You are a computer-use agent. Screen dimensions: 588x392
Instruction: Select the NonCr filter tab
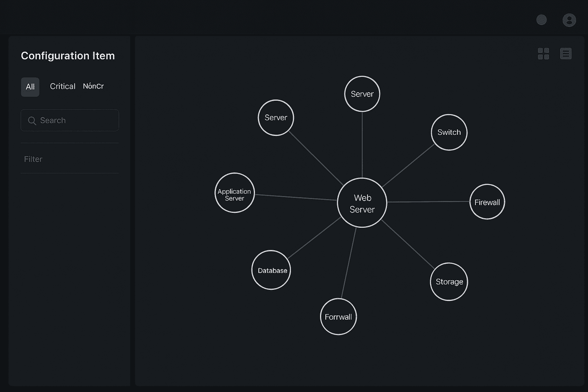tap(93, 87)
